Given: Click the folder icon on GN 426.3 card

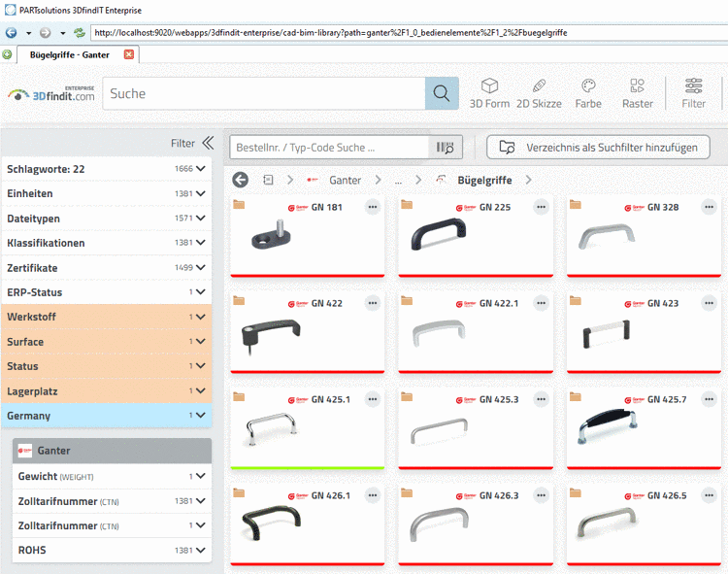Looking at the screenshot, I should pos(407,492).
